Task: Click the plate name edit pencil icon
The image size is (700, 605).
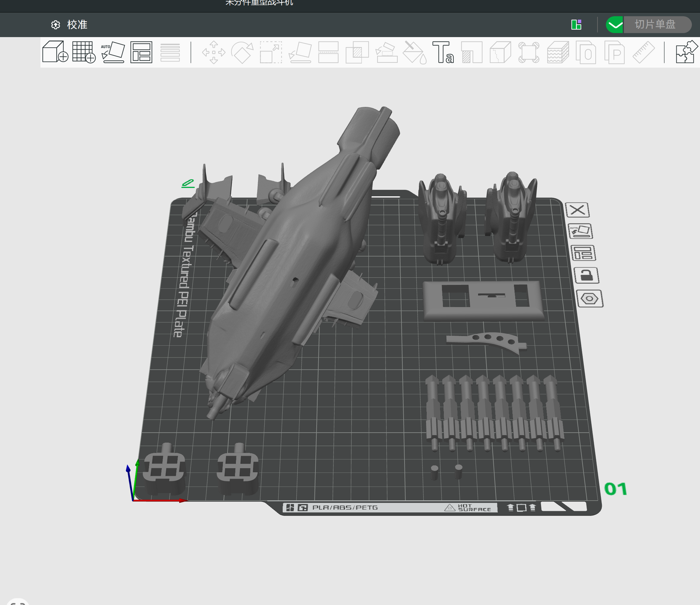Action: pos(188,183)
